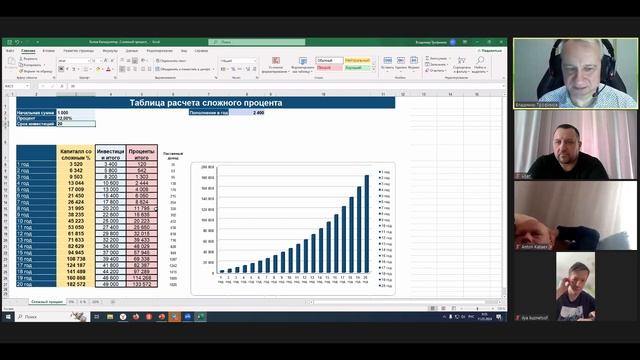The height and width of the screenshot is (360, 640).
Task: Click the Paste clipboard icon
Action: (x=11, y=62)
